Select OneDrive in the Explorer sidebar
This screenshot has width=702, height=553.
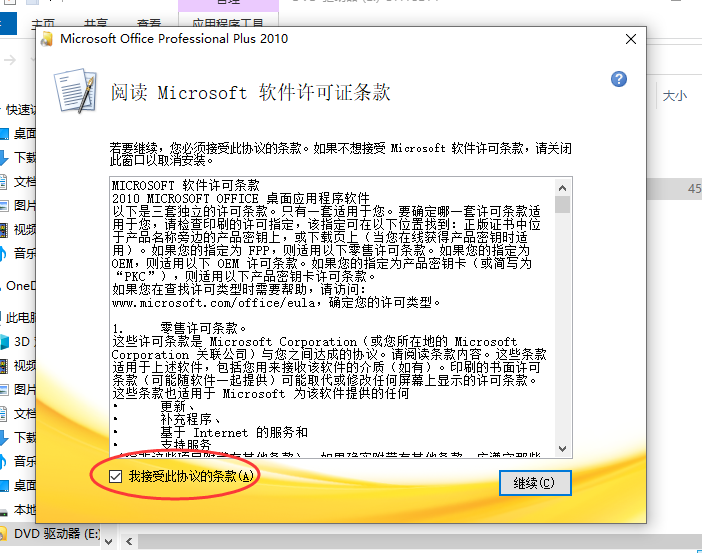tap(18, 286)
